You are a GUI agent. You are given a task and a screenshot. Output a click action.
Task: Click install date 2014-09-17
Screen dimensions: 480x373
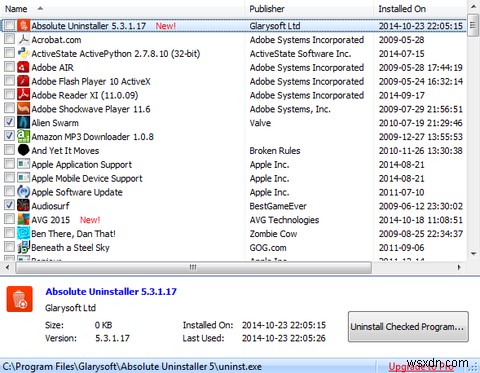tap(401, 95)
